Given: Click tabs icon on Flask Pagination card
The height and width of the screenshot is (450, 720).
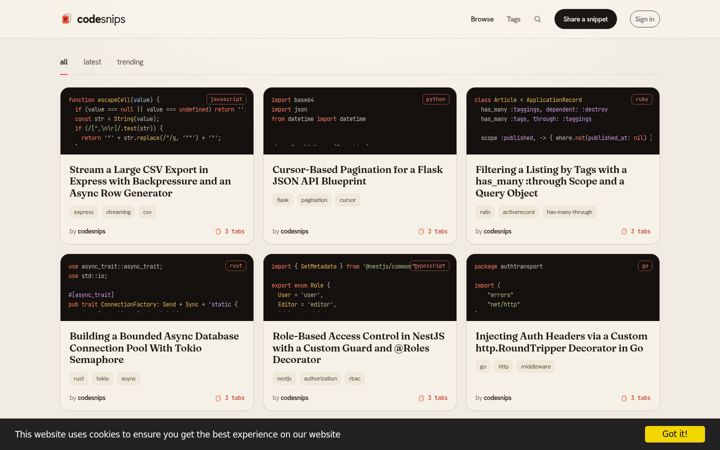Looking at the screenshot, I should (421, 231).
